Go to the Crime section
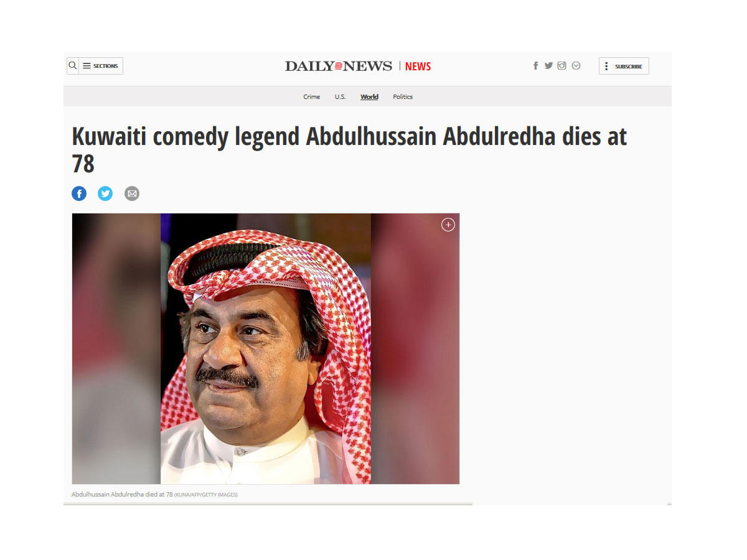 coord(311,97)
